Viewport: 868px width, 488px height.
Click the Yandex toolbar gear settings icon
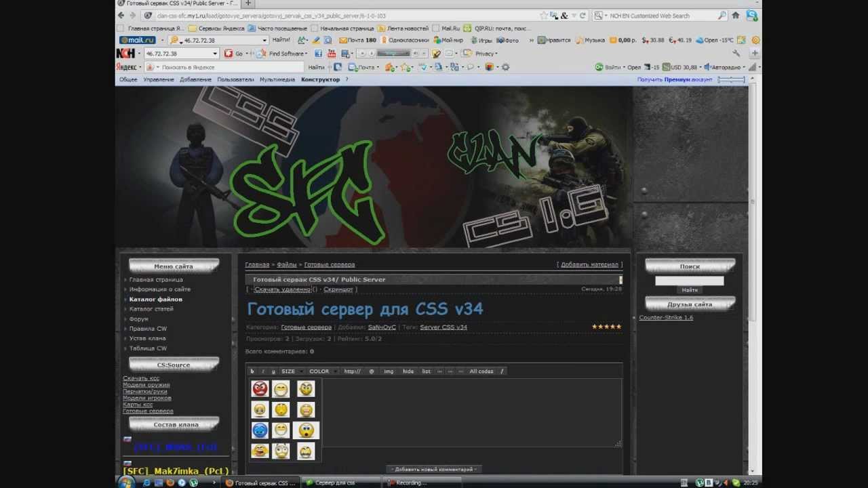505,67
